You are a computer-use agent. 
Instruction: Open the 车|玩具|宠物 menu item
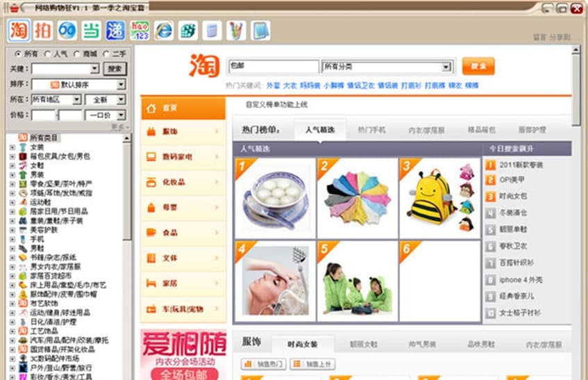click(183, 309)
